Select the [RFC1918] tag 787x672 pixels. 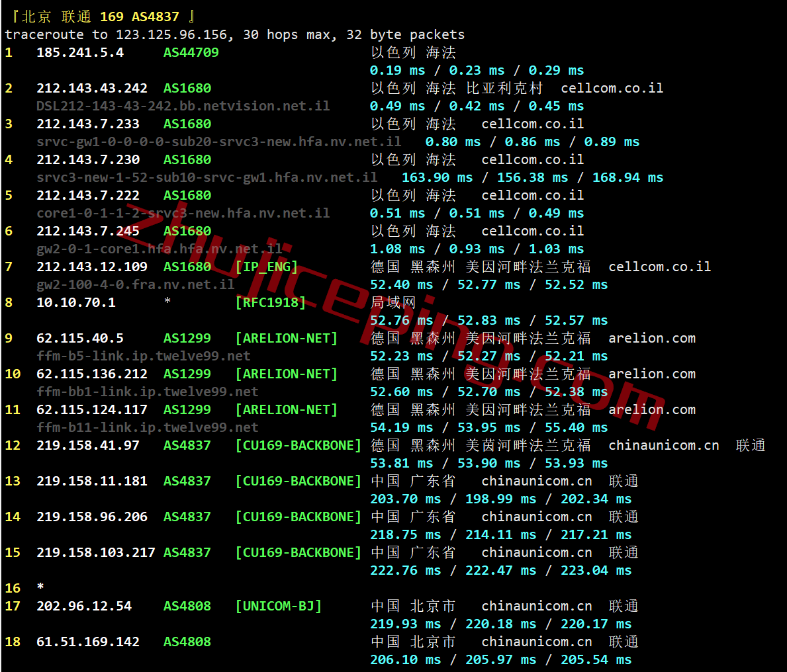[270, 302]
